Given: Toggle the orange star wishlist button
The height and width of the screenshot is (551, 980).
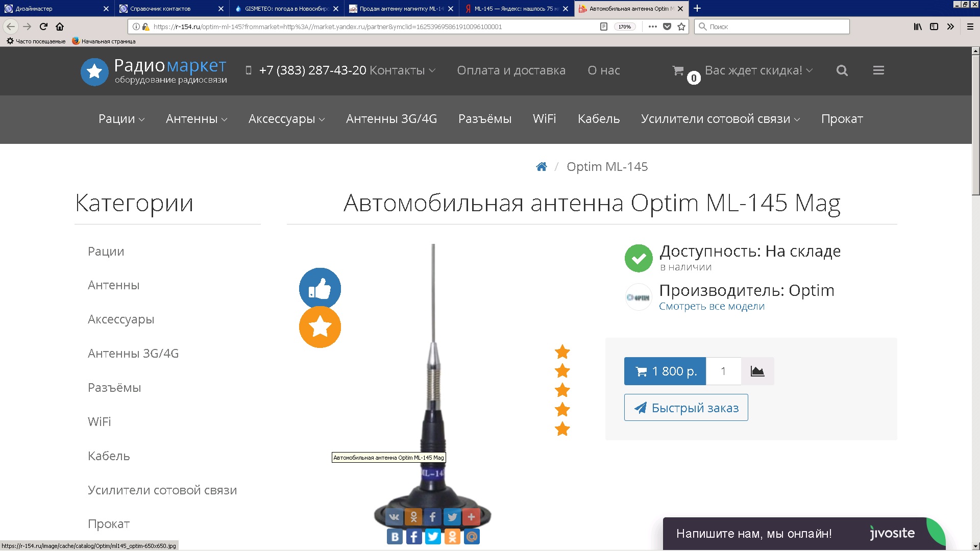Looking at the screenshot, I should [x=320, y=327].
